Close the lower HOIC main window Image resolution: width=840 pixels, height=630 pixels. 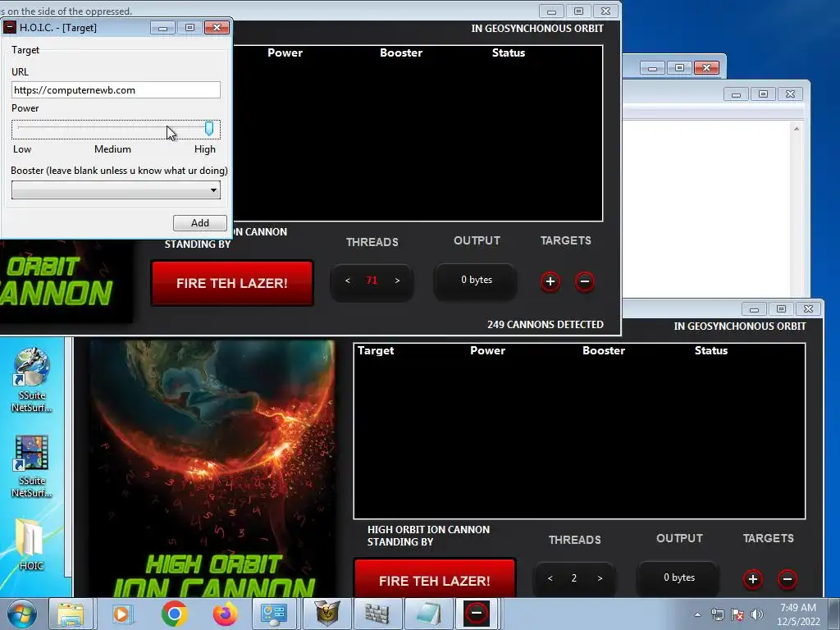tap(808, 309)
